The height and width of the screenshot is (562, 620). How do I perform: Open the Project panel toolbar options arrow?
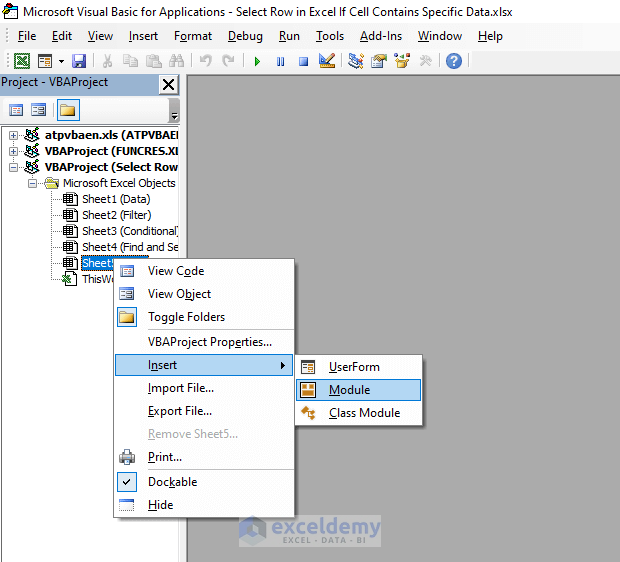pos(174,111)
